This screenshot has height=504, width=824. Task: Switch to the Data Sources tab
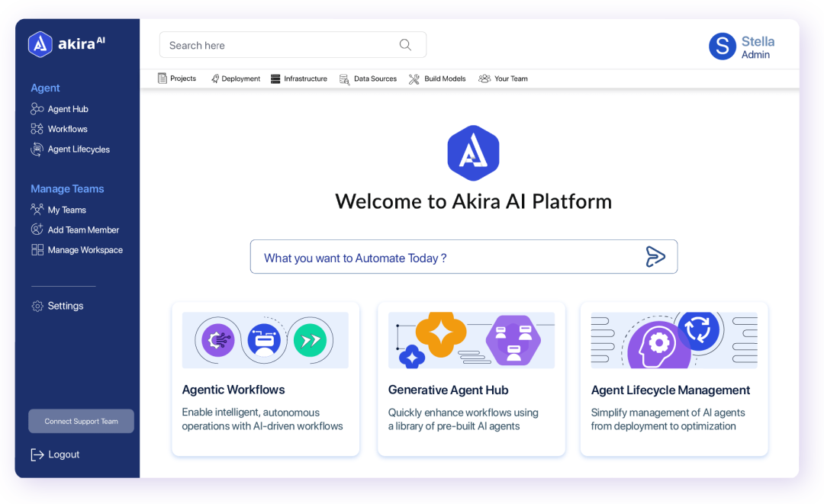click(368, 79)
